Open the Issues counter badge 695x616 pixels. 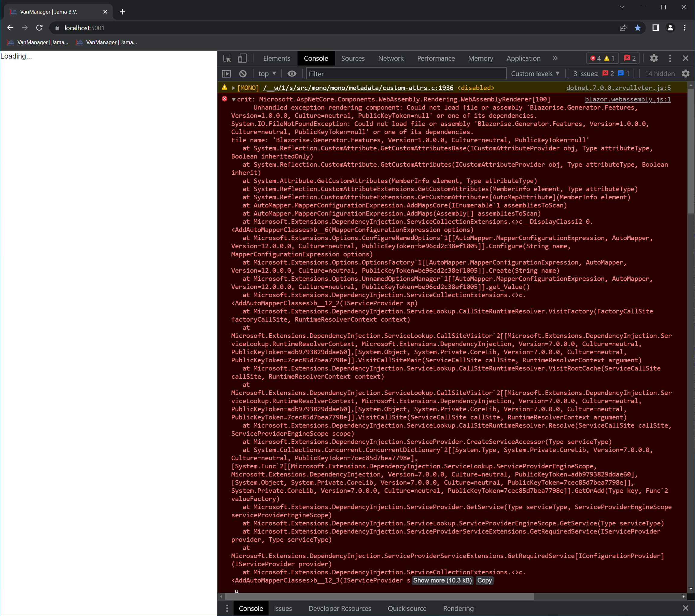click(x=630, y=58)
